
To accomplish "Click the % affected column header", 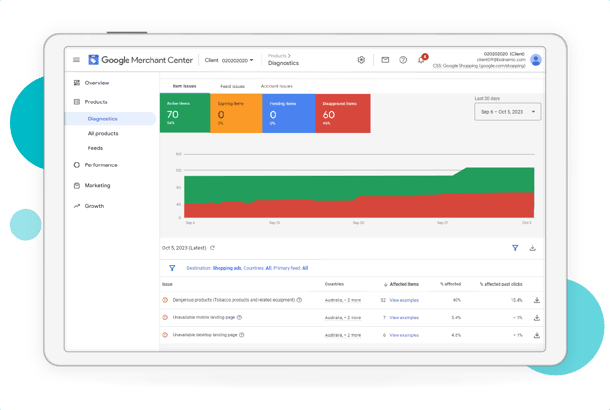I will coord(450,284).
